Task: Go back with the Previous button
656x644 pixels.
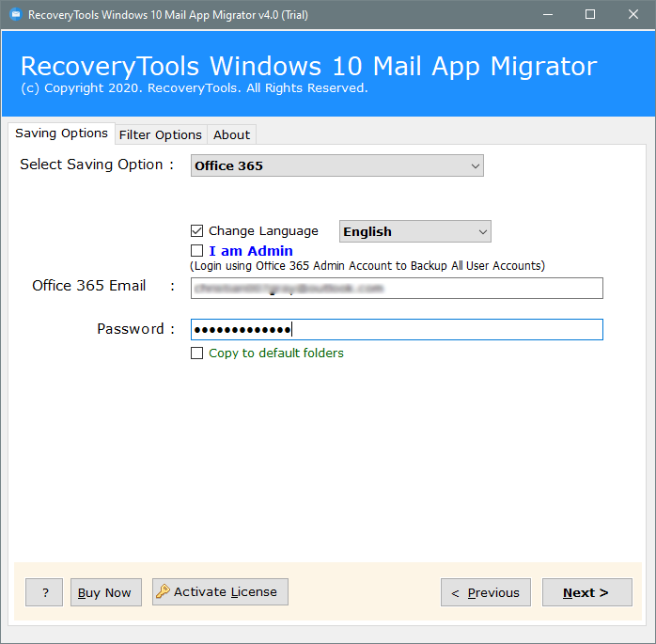Action: [x=486, y=592]
